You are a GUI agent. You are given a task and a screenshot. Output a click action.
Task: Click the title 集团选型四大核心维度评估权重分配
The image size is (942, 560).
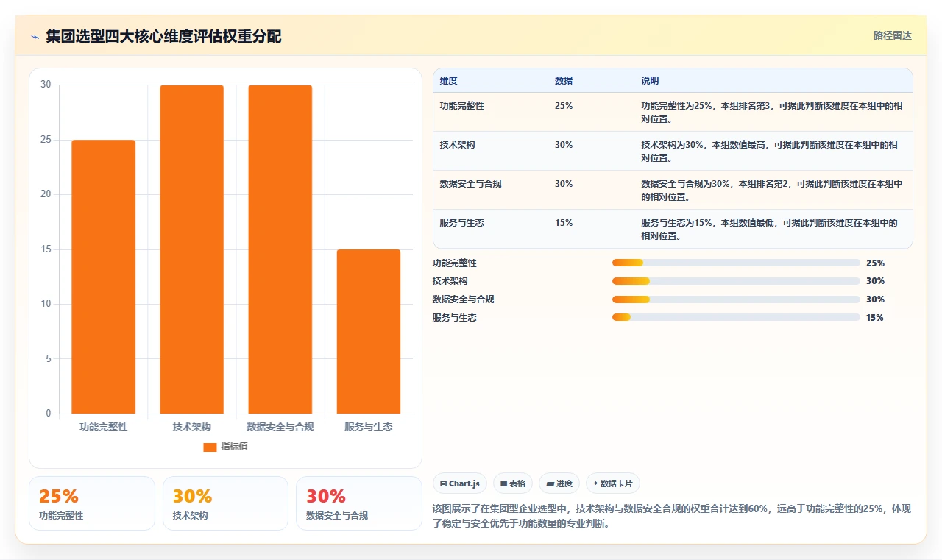click(x=163, y=37)
